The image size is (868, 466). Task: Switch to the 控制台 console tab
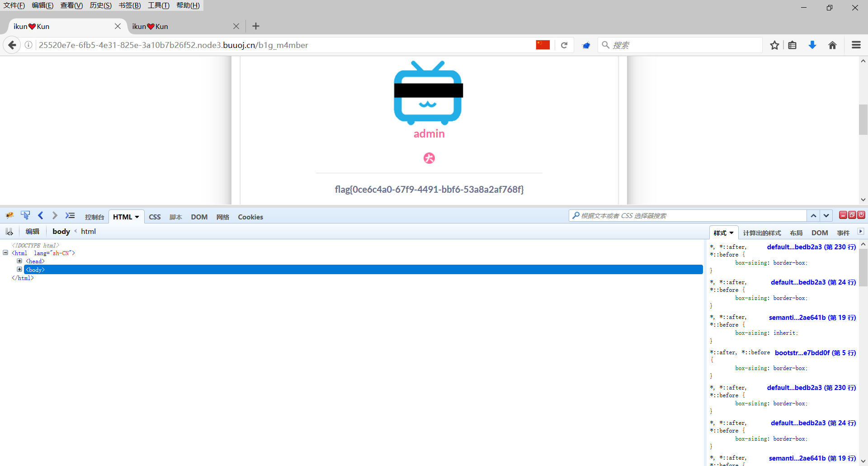(94, 217)
